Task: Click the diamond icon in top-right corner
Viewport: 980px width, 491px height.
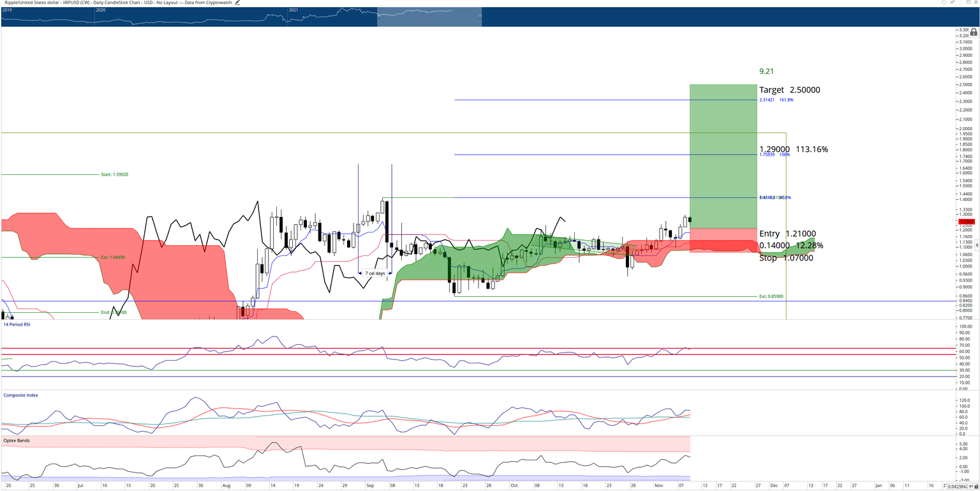Action: point(944,2)
